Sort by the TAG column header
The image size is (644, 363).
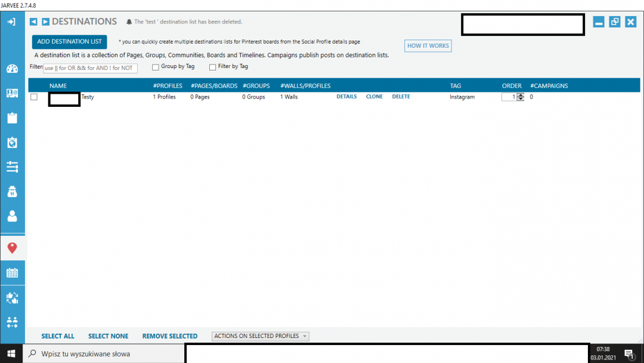click(x=455, y=86)
